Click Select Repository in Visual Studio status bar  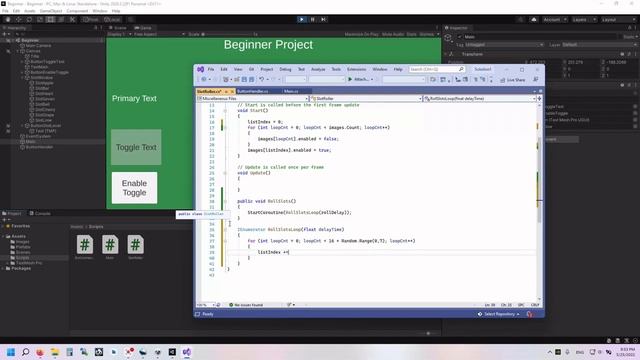coord(499,314)
